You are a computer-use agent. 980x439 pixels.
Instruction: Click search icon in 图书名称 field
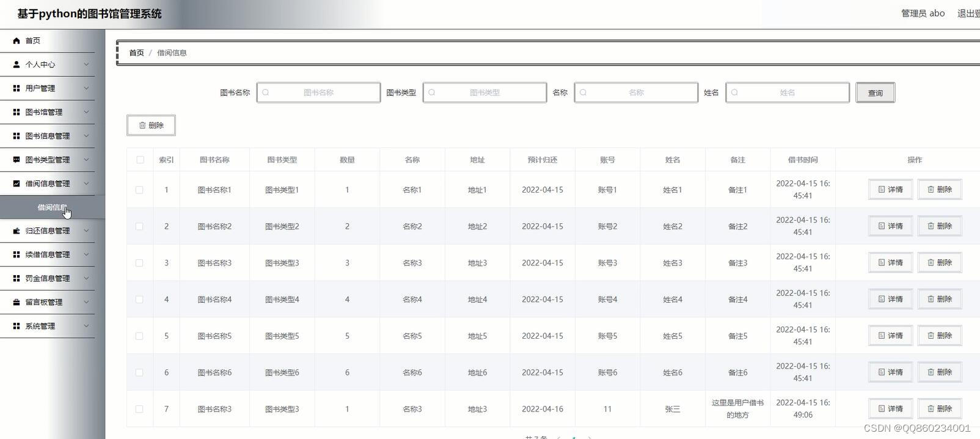(266, 93)
